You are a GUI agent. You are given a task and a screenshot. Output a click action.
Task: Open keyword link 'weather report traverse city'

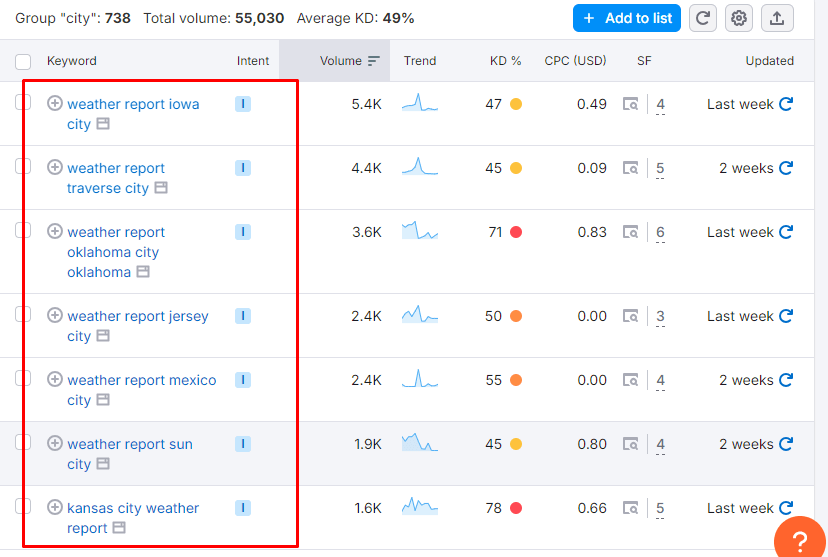116,178
